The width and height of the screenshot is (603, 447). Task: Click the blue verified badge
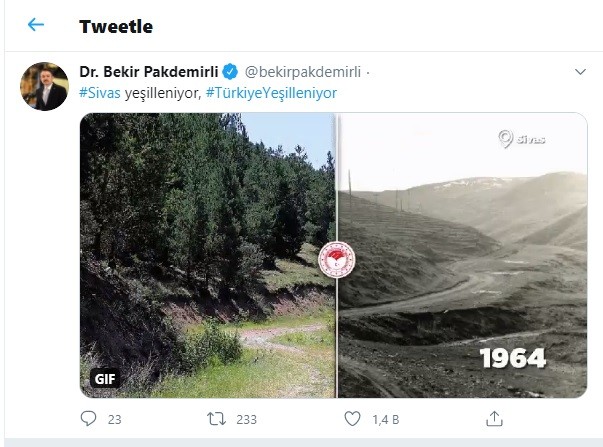pos(230,72)
